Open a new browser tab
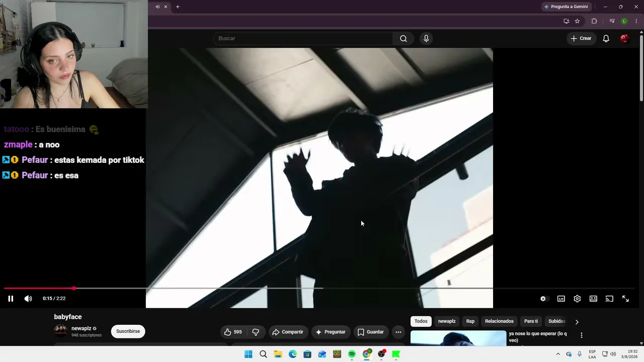This screenshot has height=362, width=644. point(178,7)
